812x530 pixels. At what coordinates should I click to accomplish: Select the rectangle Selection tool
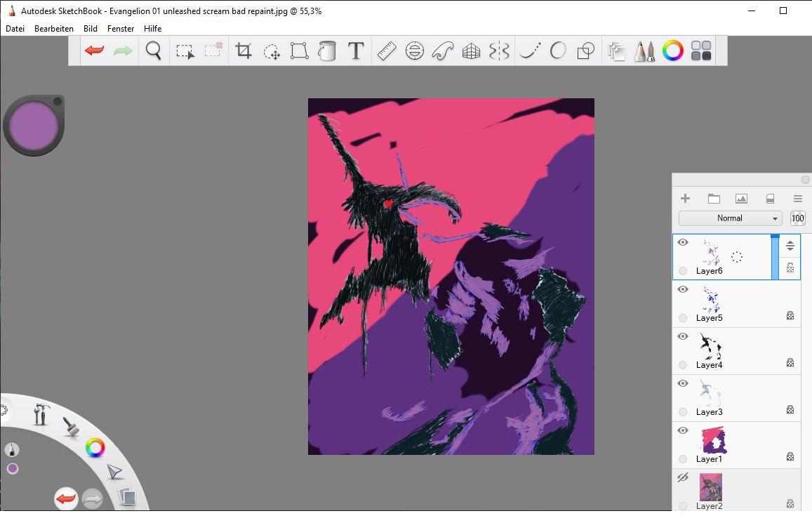pos(185,51)
